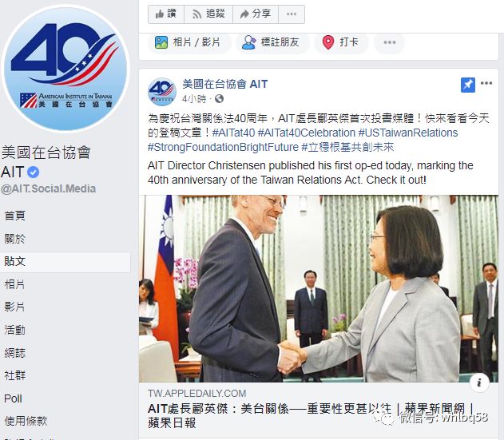Click the handshake article preview image
504x440 pixels.
point(319,288)
